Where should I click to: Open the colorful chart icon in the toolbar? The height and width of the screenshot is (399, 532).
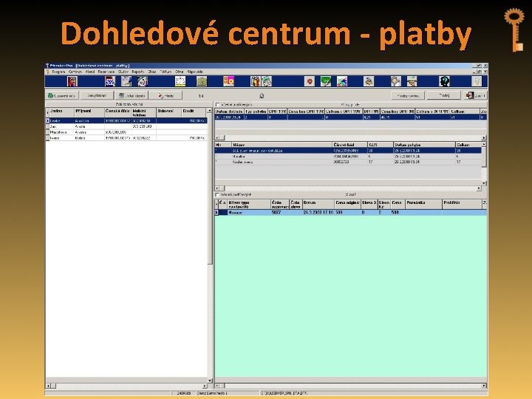[342, 81]
